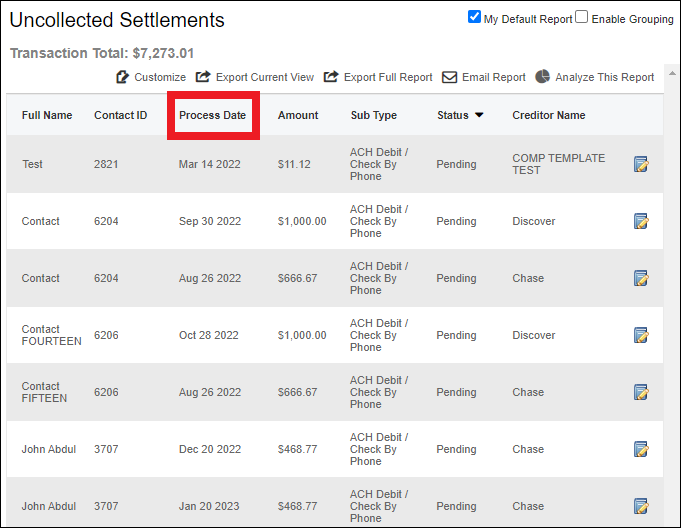Open the Analyze This Report pie chart icon
Screen dimensions: 681x528
(542, 76)
